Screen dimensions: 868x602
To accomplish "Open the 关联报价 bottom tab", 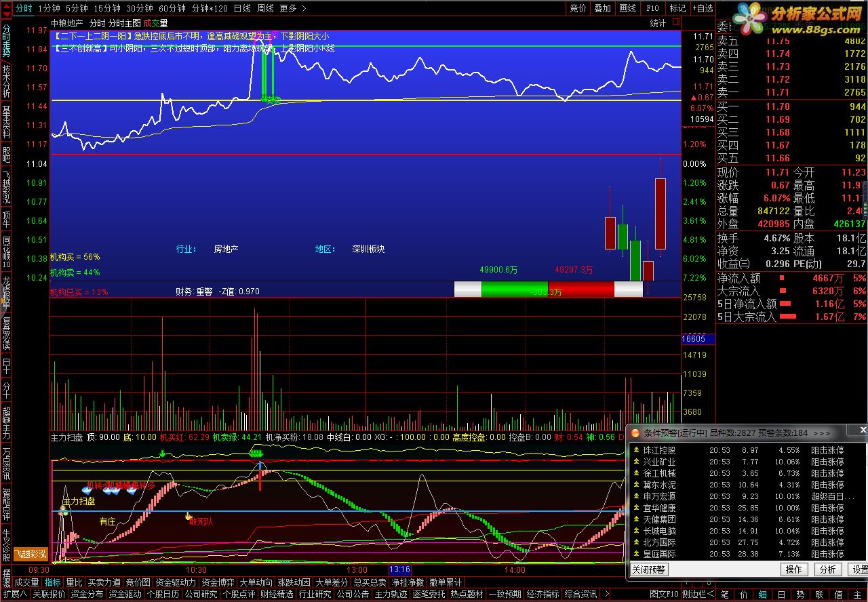I will click(49, 595).
